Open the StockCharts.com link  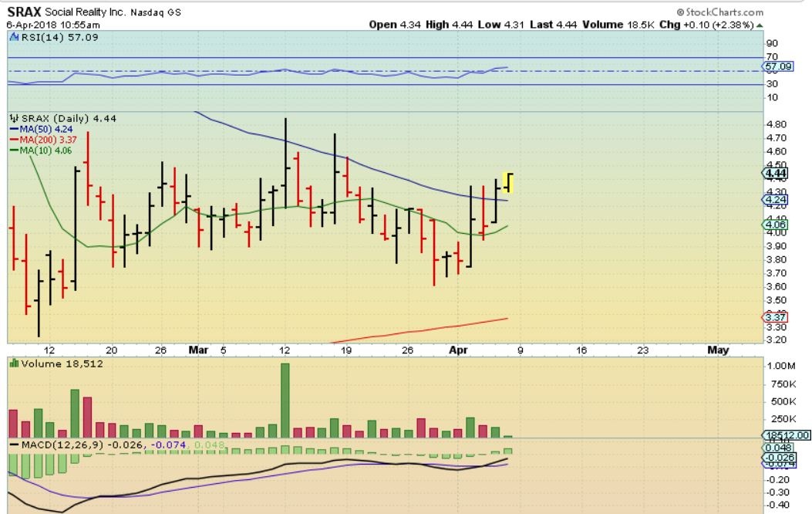[x=724, y=12]
